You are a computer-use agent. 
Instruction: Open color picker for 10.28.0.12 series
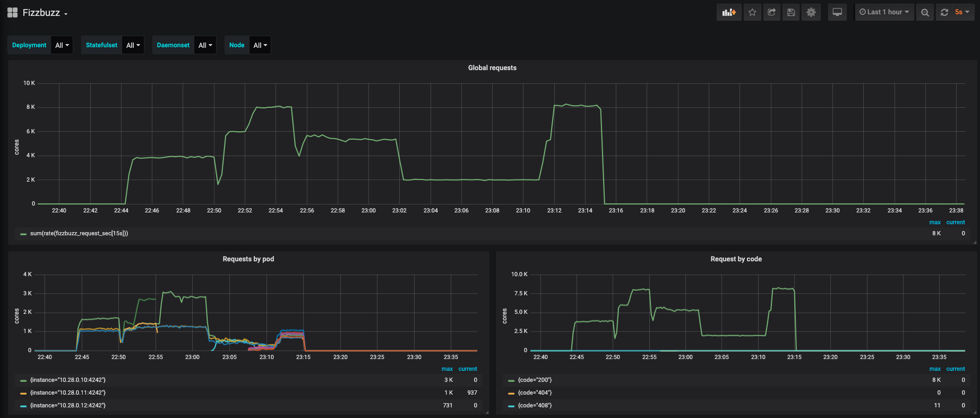coord(23,406)
